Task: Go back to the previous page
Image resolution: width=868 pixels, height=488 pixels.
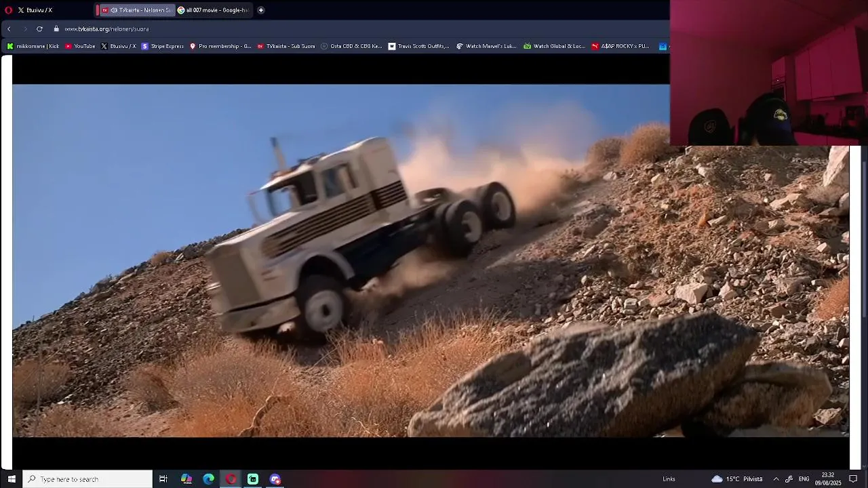Action: click(x=9, y=29)
